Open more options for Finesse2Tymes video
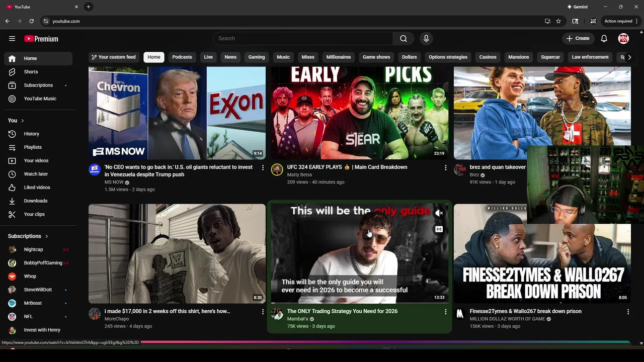Screen dimensions: 644x362 coord(628,312)
